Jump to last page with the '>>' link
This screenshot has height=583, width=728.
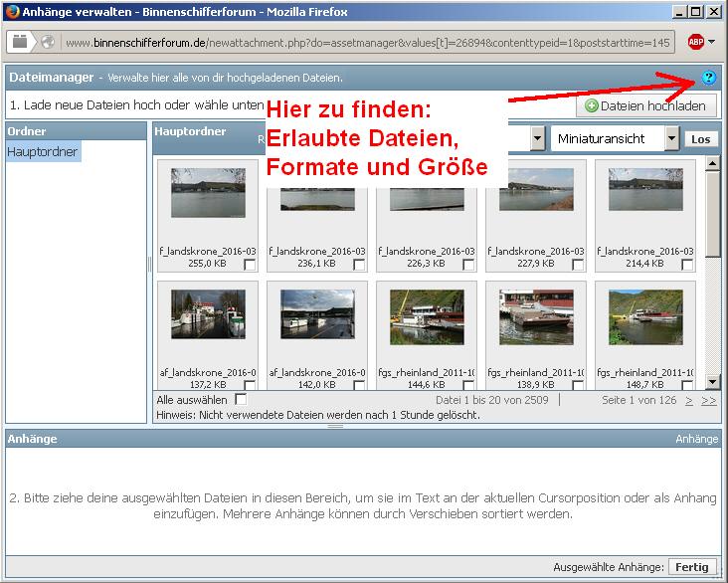pyautogui.click(x=708, y=400)
